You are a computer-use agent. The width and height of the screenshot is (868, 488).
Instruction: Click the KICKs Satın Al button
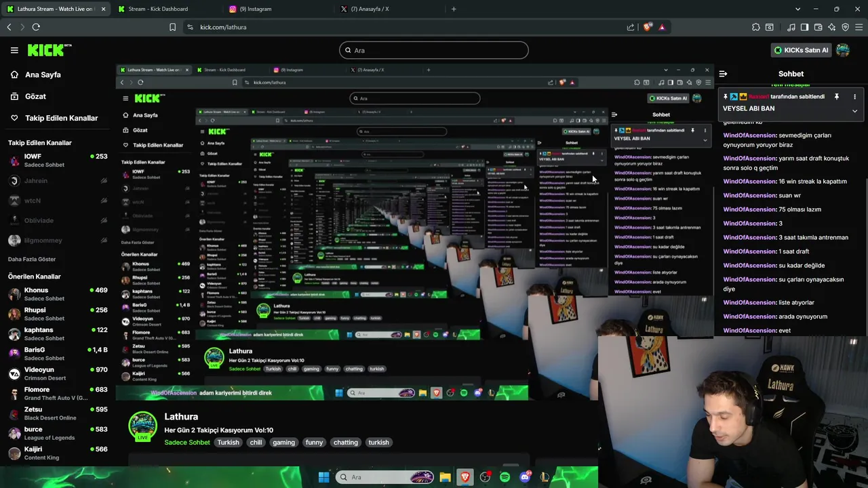click(801, 50)
